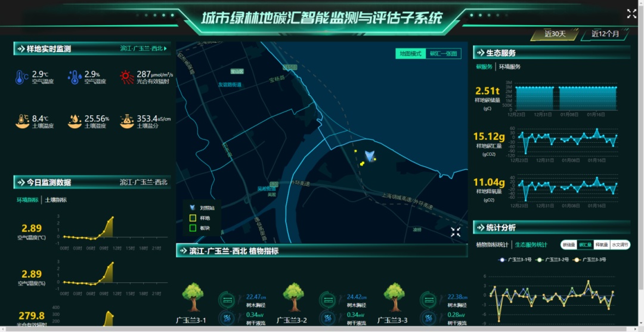Screen dimensions: 644x332
Task: Open the 碳服务 tab in 生态服务
Action: click(x=484, y=67)
